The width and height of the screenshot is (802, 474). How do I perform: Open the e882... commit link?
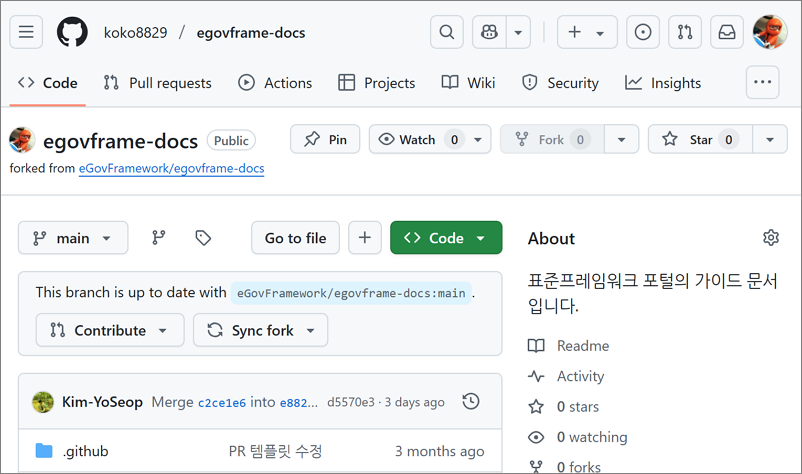pos(299,403)
